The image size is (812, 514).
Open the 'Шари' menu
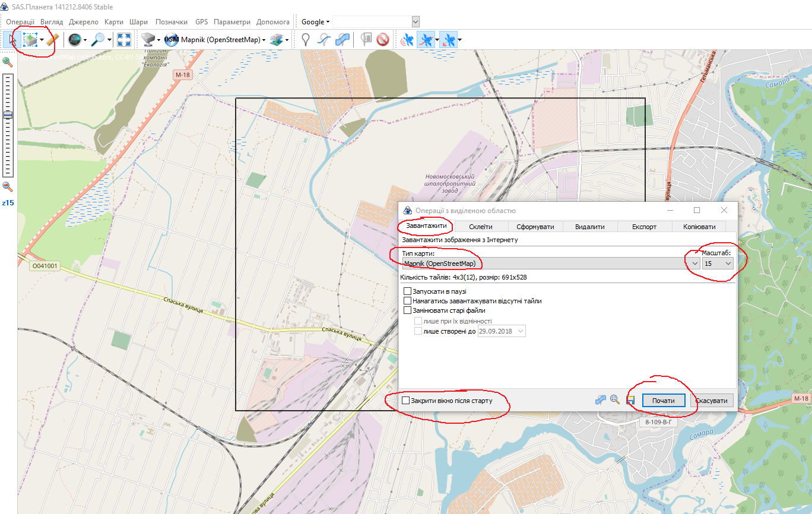[138, 21]
